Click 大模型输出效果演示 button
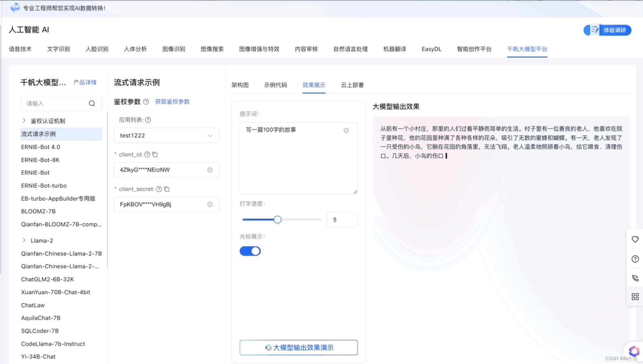Screen dimensions: 643x364 [299, 348]
